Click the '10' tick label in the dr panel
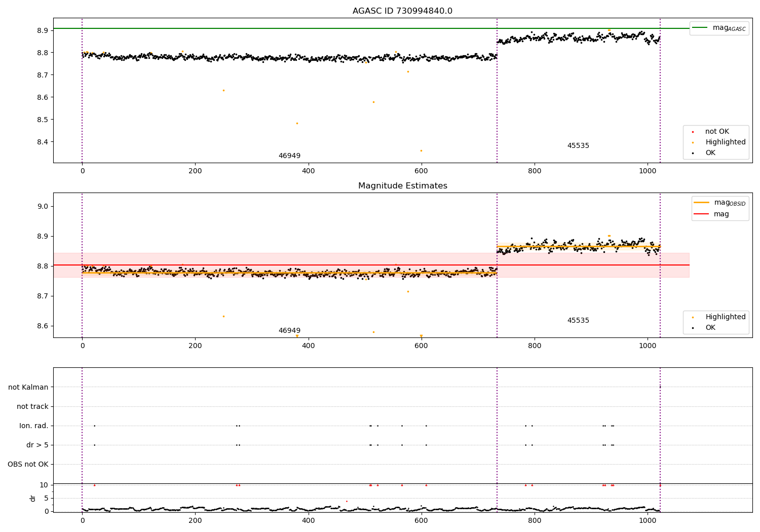 coord(44,485)
